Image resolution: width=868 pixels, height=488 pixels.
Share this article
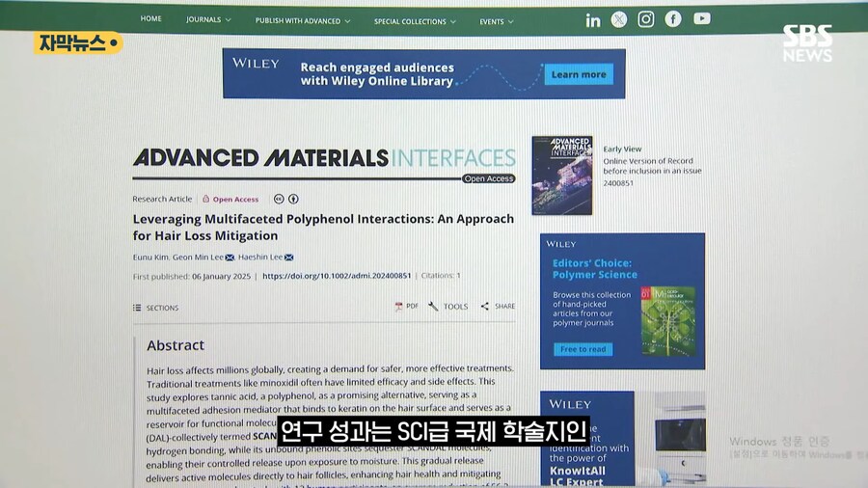tap(498, 307)
